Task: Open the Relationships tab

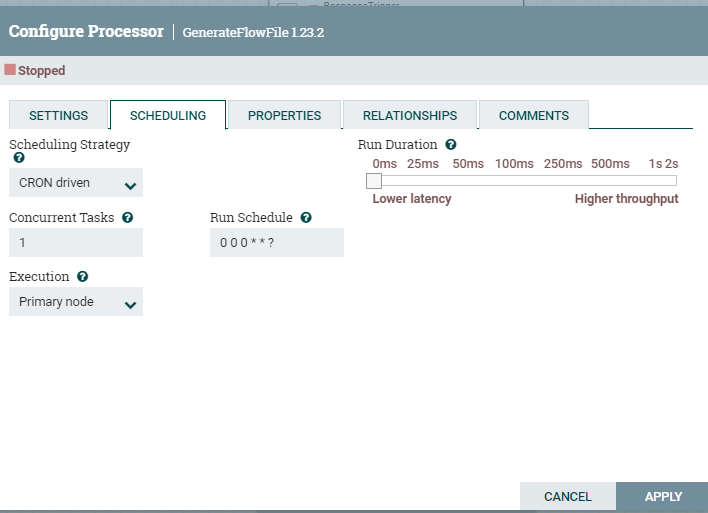Action: [x=410, y=115]
